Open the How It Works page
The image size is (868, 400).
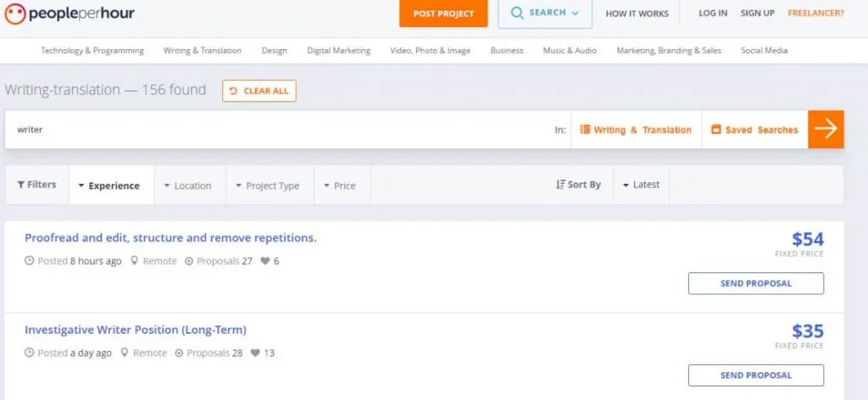coord(637,14)
